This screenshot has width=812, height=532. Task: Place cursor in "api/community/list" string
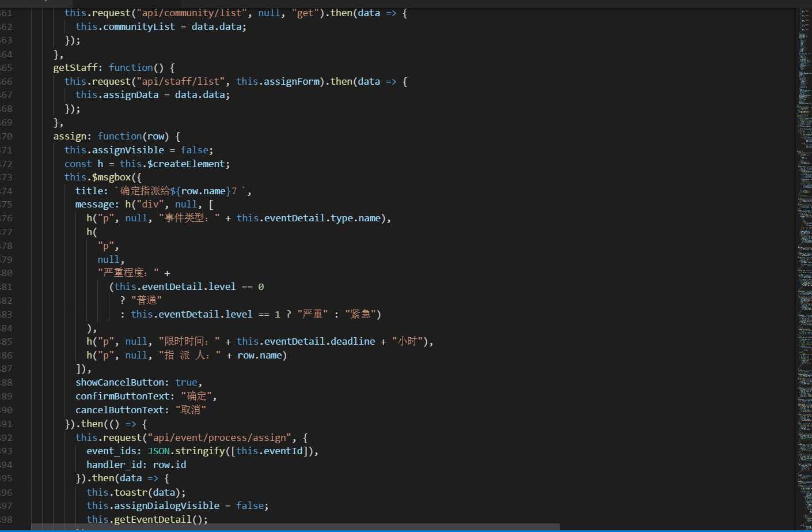[192, 13]
